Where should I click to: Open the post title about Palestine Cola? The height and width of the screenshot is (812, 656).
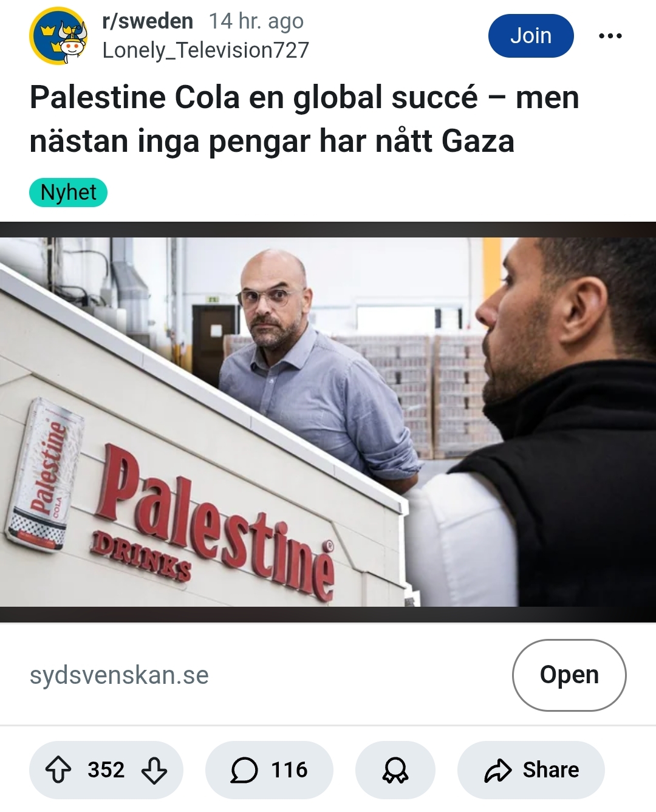[304, 119]
